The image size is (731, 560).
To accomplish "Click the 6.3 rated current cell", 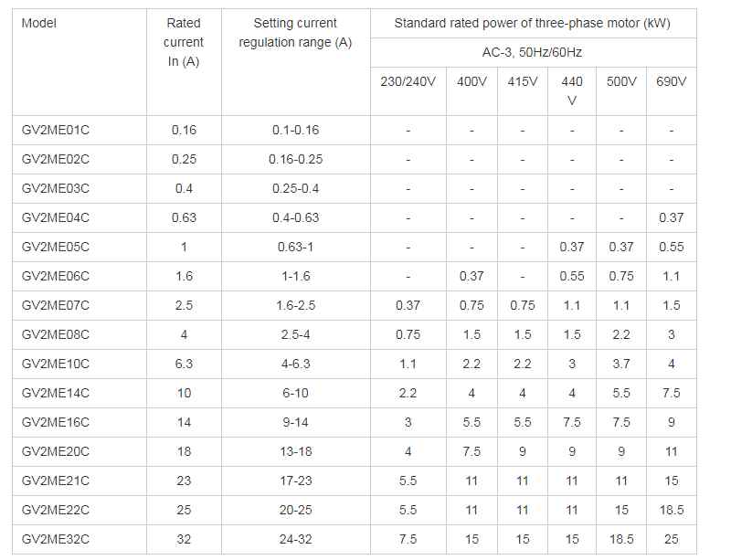I will [184, 364].
